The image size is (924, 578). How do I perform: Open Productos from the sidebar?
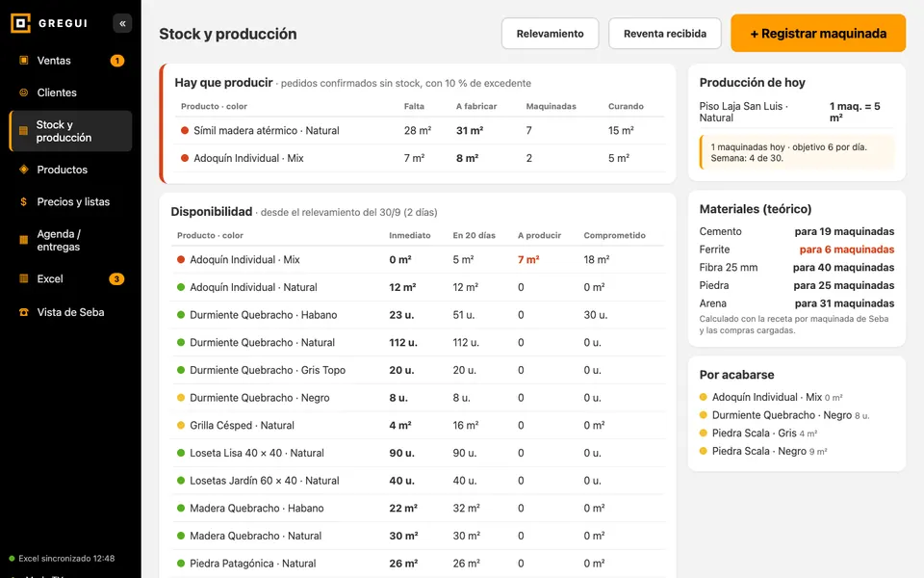point(70,170)
